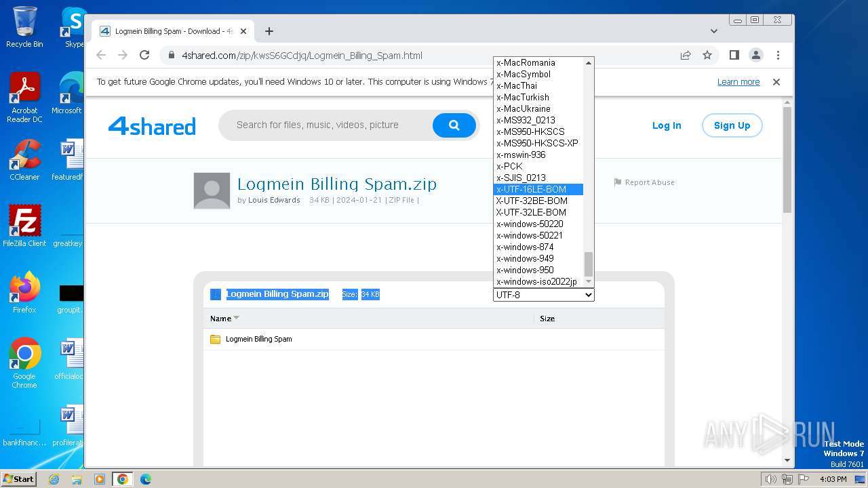Click the zip archive icon beside the filename
868x488 pixels.
216,294
